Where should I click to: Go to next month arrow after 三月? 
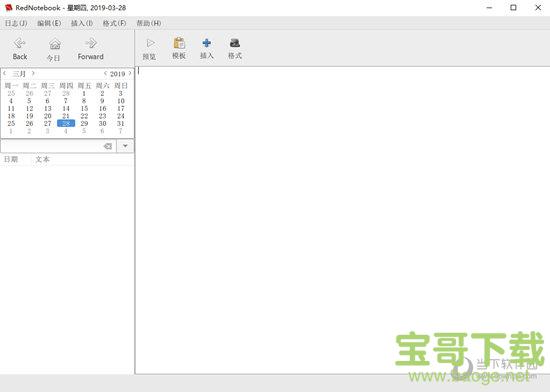(33, 73)
